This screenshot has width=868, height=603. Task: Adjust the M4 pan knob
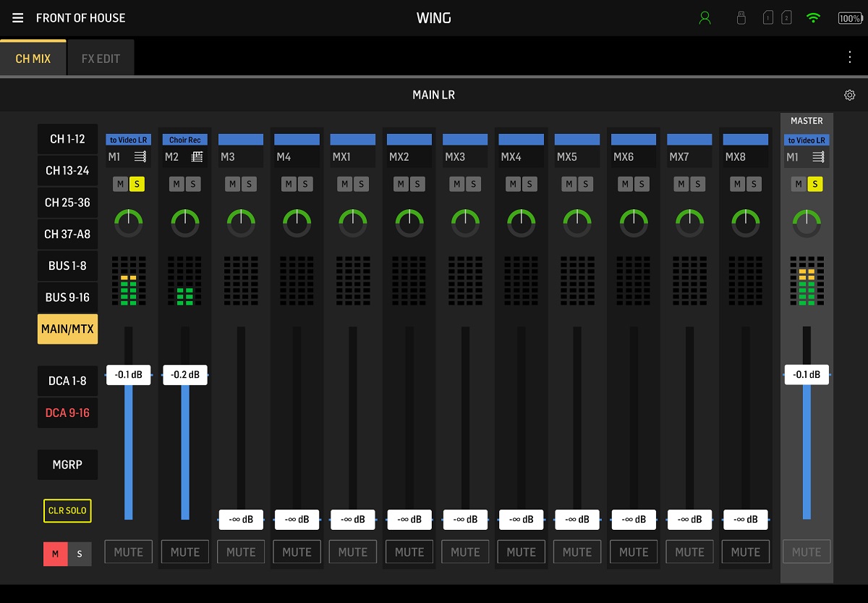coord(297,223)
